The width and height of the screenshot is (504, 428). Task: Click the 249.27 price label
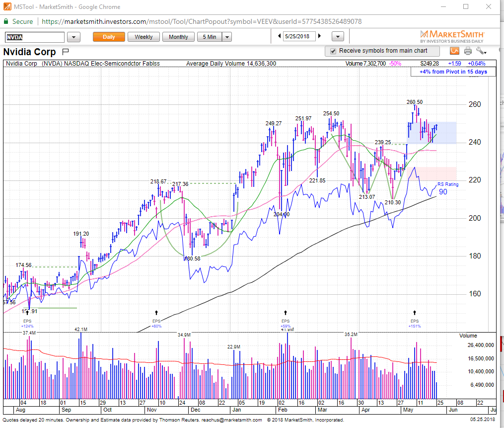click(x=274, y=123)
